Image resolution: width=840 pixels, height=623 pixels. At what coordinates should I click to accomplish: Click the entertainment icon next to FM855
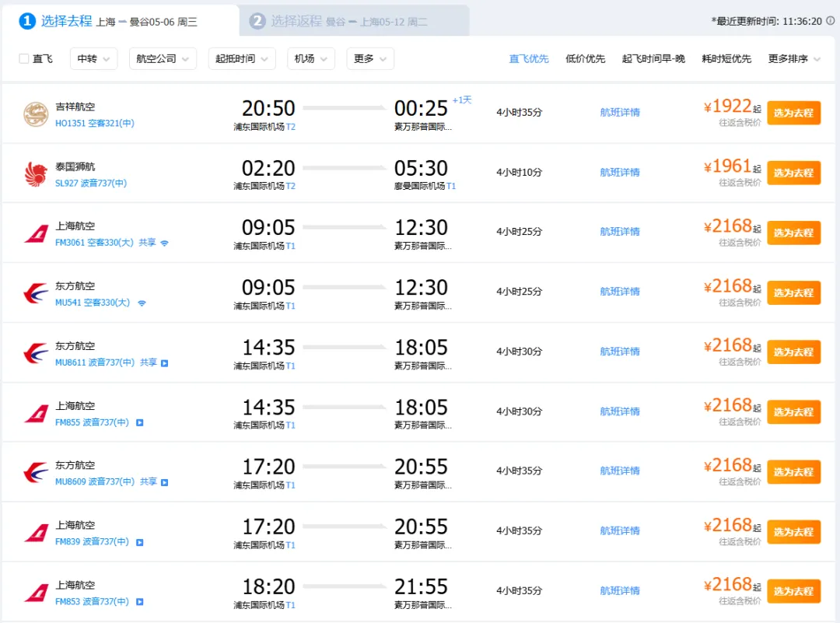tap(140, 422)
